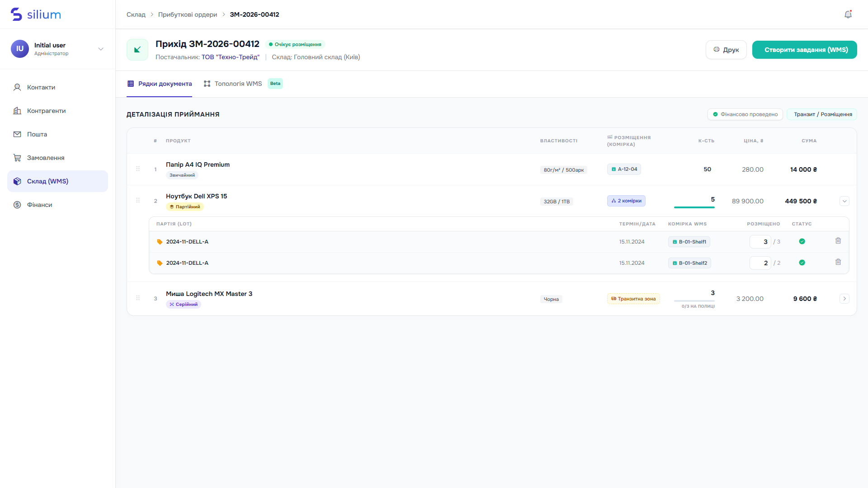Click the Транзитна зона badge
The height and width of the screenshot is (488, 868).
633,299
